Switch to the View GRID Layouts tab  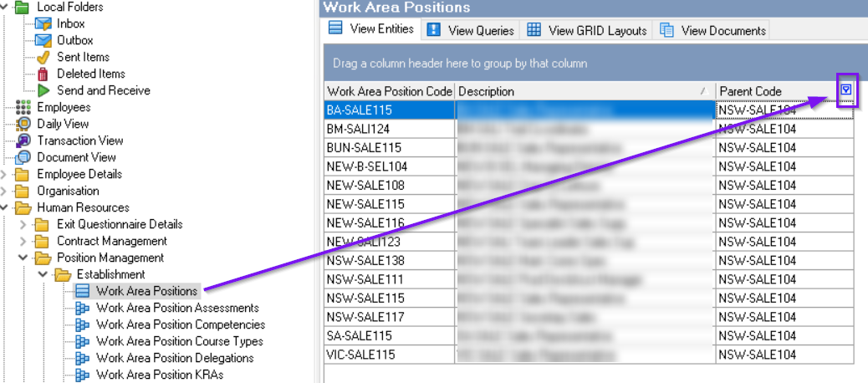tap(588, 30)
